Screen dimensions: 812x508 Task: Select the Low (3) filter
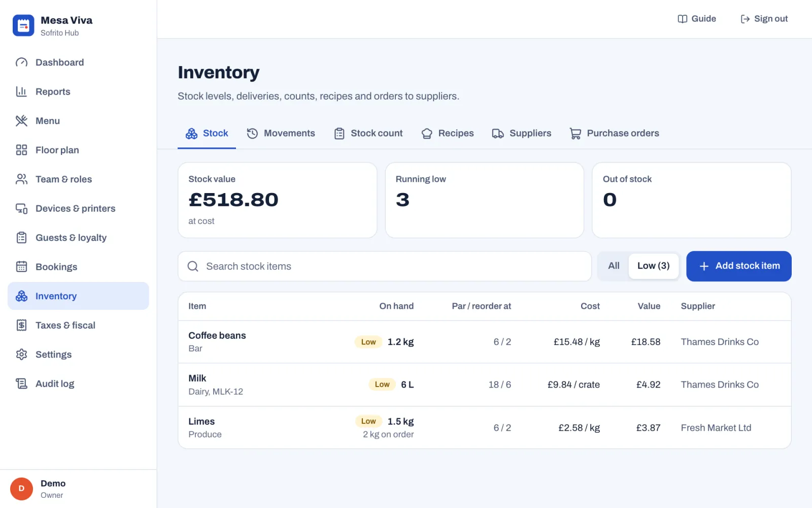653,266
